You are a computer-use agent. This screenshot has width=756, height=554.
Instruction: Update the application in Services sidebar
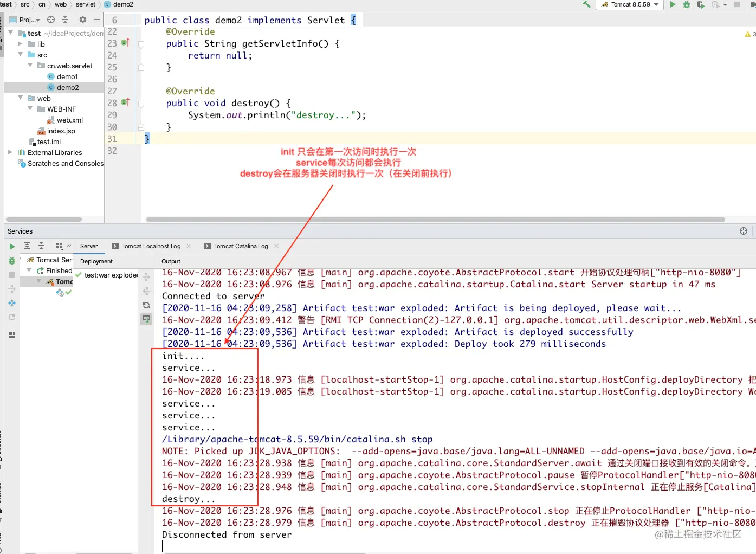tap(12, 303)
